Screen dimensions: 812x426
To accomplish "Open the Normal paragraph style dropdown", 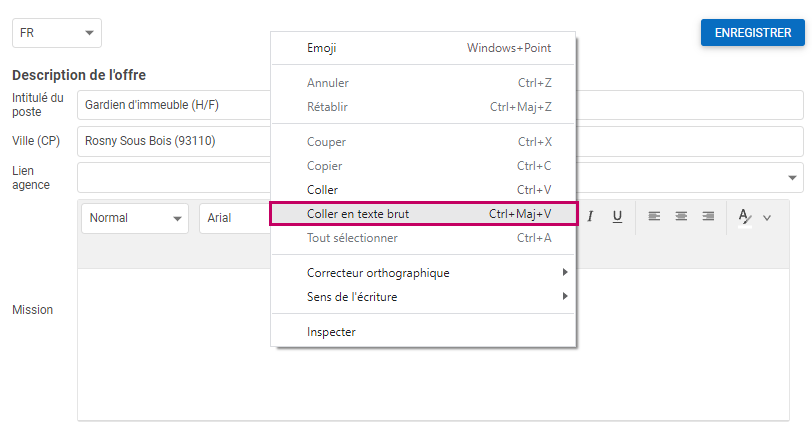I will coord(135,218).
